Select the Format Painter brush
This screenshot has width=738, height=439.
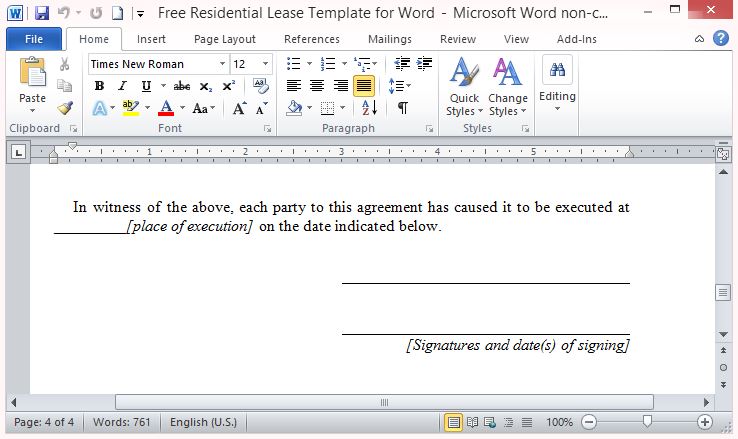click(x=65, y=108)
